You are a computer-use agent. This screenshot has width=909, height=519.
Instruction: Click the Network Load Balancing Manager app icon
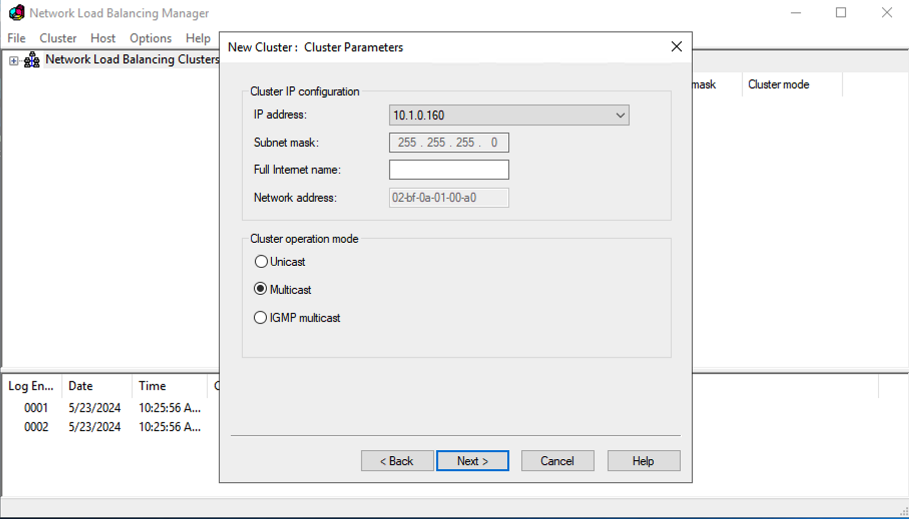pyautogui.click(x=16, y=13)
